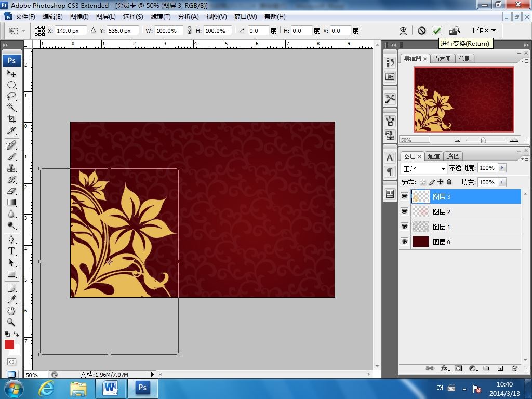Open the 填充 fill slider arrow
This screenshot has height=399, width=532.
502,182
